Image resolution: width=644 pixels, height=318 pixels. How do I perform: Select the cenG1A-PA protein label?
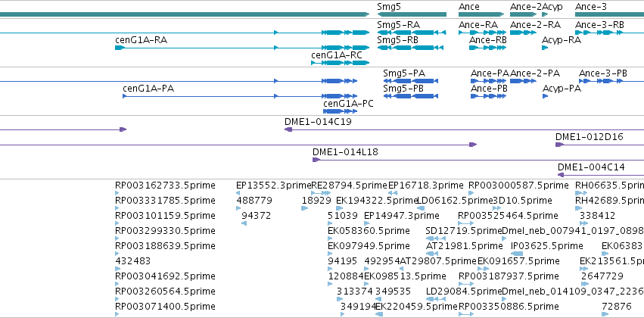(x=148, y=89)
